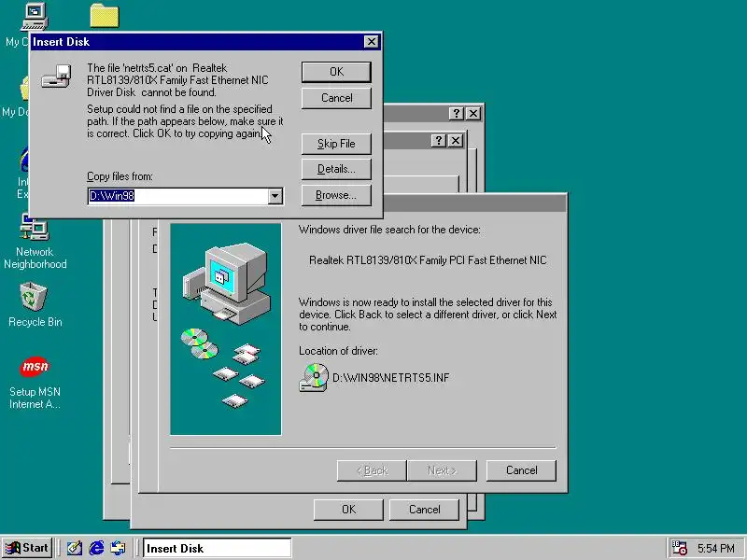Screen dimensions: 747x560
Task: Click the 5:54 PM system clock
Action: click(715, 549)
